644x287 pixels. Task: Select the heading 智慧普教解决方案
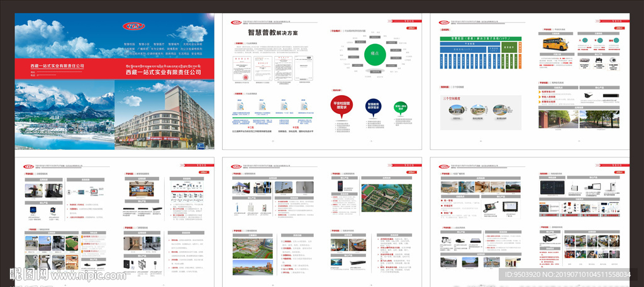273,33
